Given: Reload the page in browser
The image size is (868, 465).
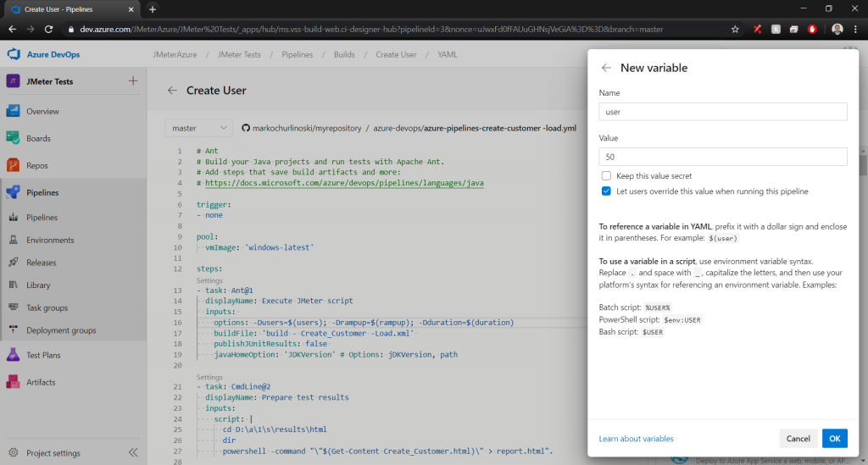Looking at the screenshot, I should 48,30.
